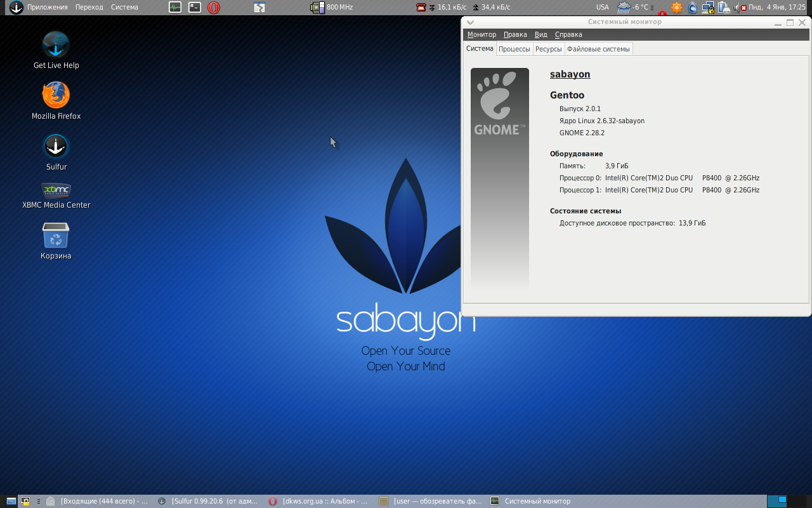
Task: Click the blue water-drop tray icon
Action: click(x=693, y=8)
